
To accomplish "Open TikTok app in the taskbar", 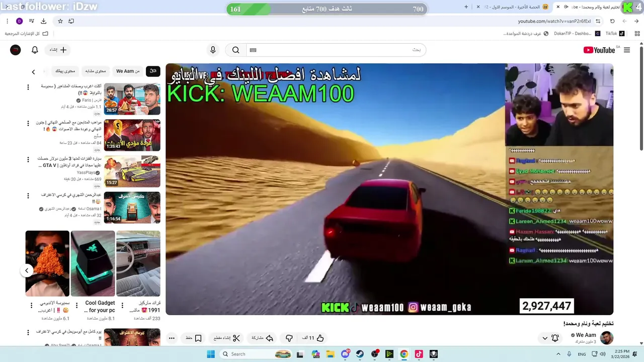I will pyautogui.click(x=419, y=354).
